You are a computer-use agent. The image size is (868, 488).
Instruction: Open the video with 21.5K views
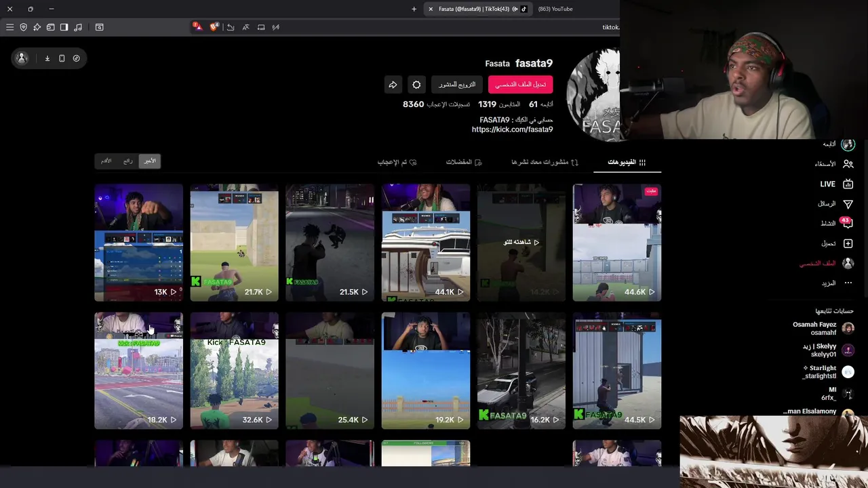click(330, 242)
